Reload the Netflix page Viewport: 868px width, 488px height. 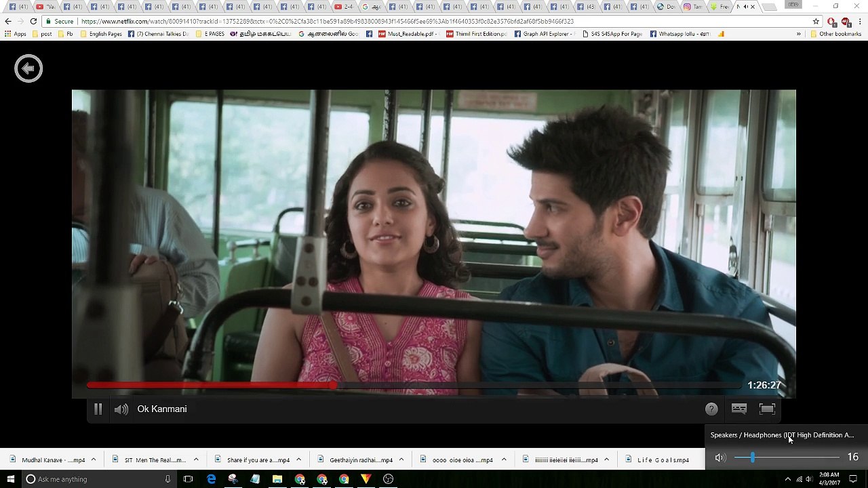(33, 22)
